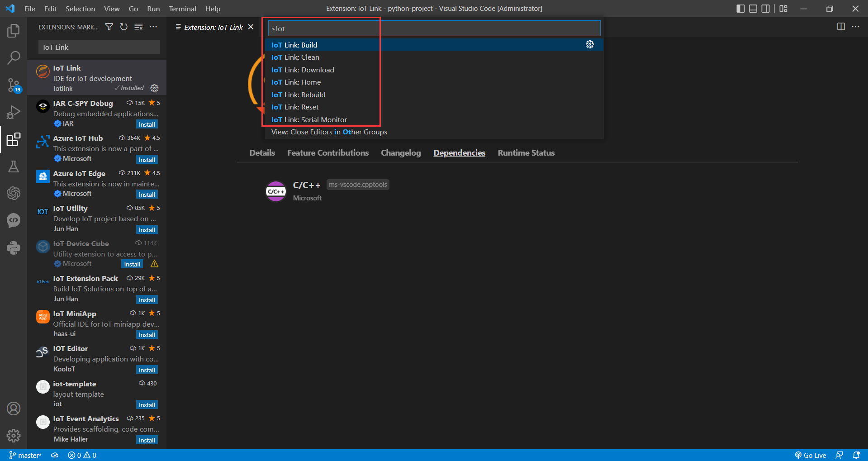
Task: Open the Run and Debug view
Action: coord(14,112)
